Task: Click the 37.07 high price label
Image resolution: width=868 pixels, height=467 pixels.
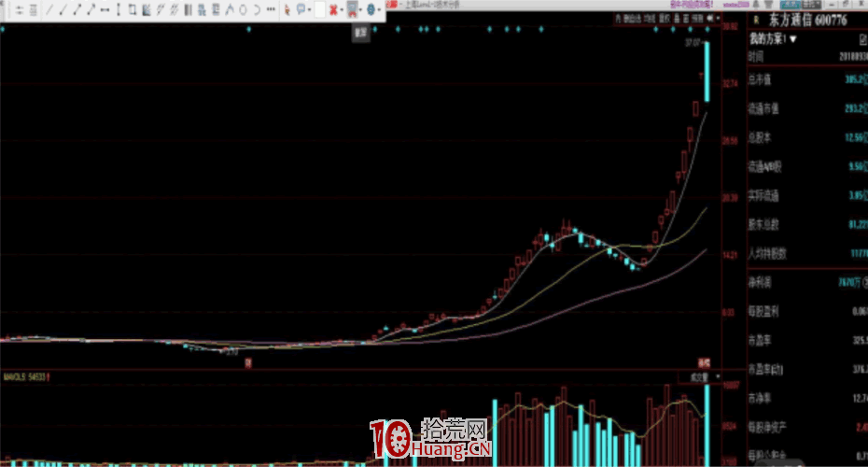Action: point(694,43)
